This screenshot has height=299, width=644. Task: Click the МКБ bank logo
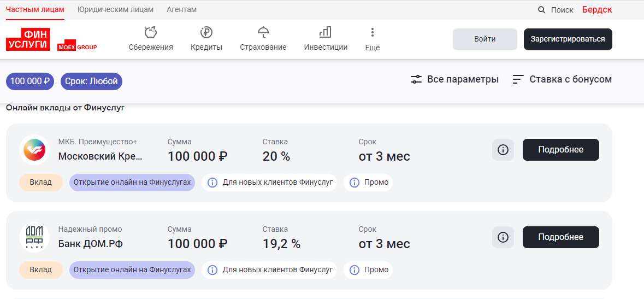point(34,150)
